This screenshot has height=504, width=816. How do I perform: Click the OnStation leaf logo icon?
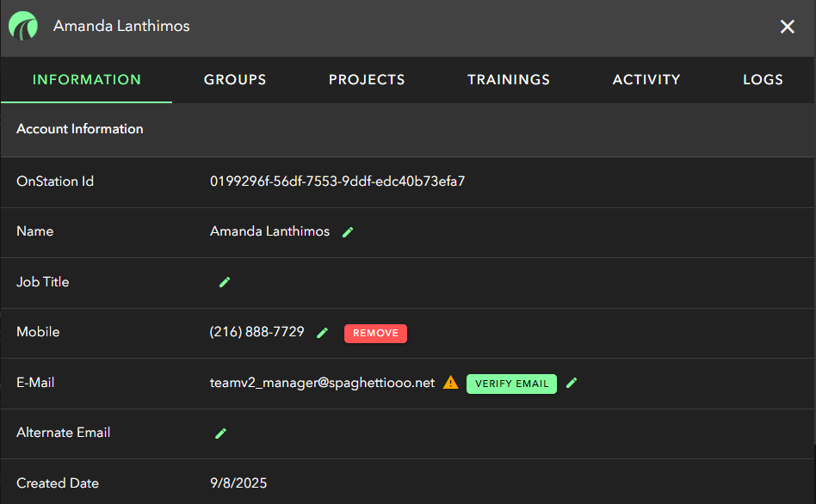(23, 27)
